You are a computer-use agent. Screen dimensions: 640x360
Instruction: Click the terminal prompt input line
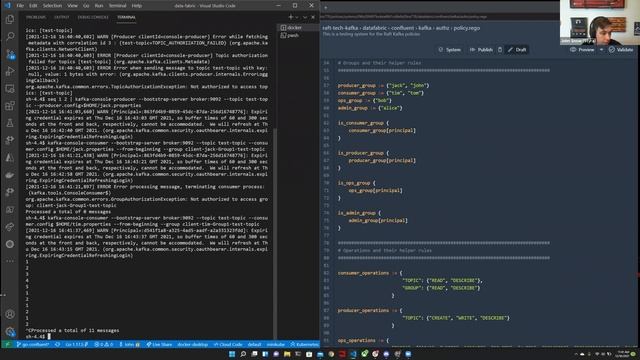click(147, 336)
